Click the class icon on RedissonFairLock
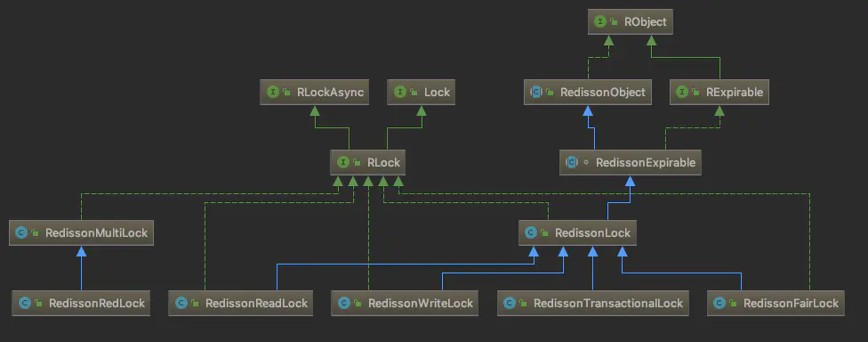The height and width of the screenshot is (342, 868). pos(719,303)
